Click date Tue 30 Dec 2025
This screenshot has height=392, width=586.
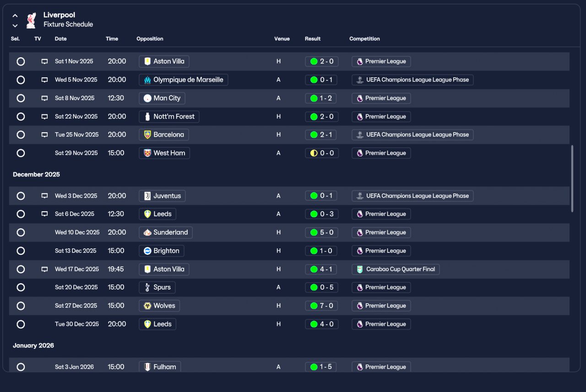[x=77, y=324]
